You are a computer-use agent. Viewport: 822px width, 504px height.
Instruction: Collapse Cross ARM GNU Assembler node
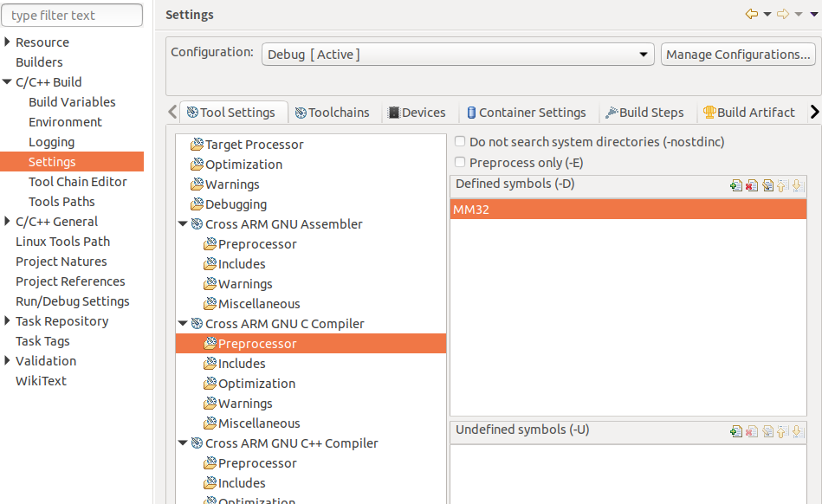pos(183,223)
